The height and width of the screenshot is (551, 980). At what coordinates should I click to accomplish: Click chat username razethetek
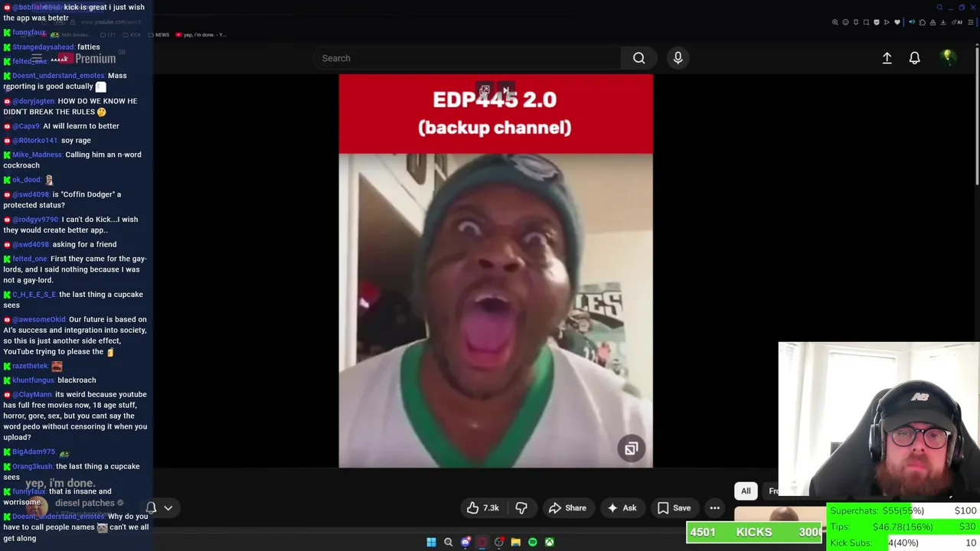[31, 366]
